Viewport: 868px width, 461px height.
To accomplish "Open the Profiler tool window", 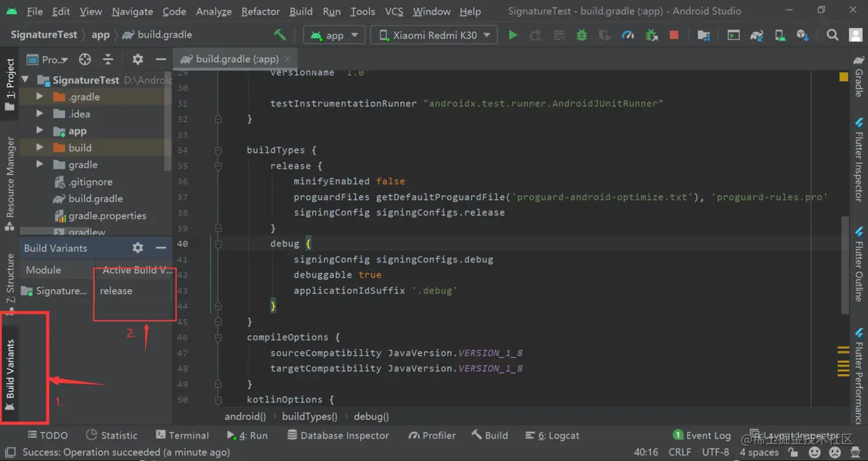I will pyautogui.click(x=432, y=435).
